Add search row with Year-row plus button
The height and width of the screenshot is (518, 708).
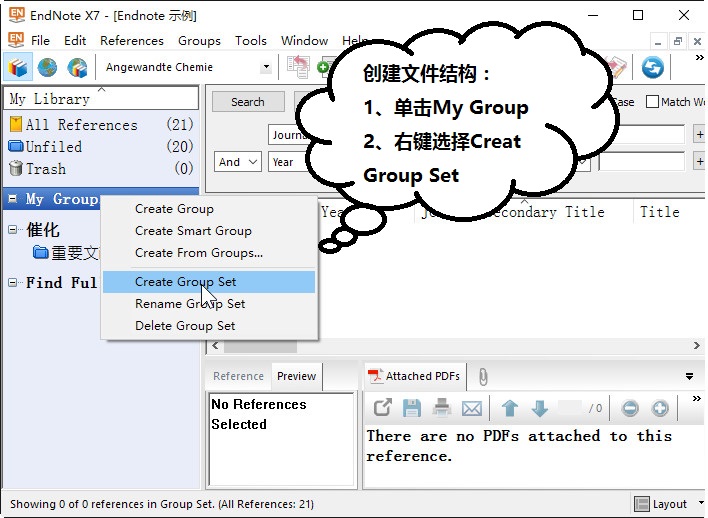(x=699, y=161)
